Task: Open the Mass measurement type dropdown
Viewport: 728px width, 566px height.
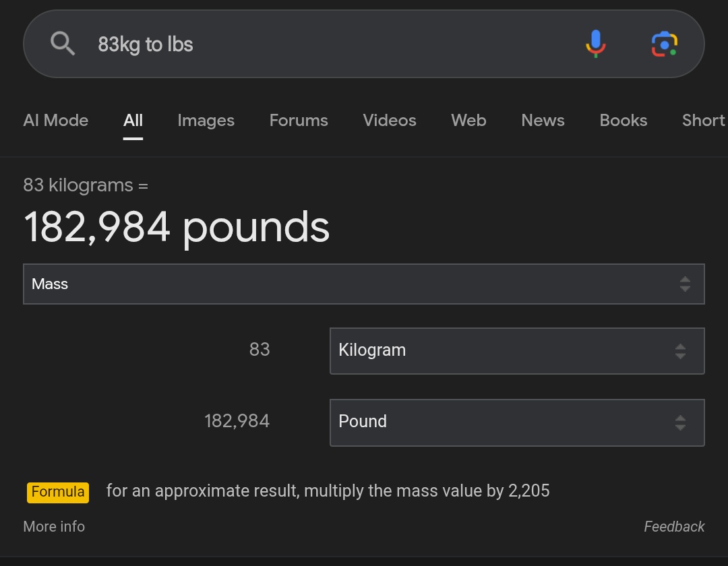Action: (364, 284)
